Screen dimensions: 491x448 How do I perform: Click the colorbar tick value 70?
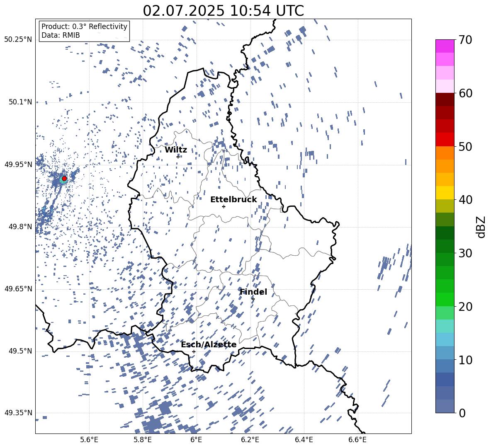(465, 40)
